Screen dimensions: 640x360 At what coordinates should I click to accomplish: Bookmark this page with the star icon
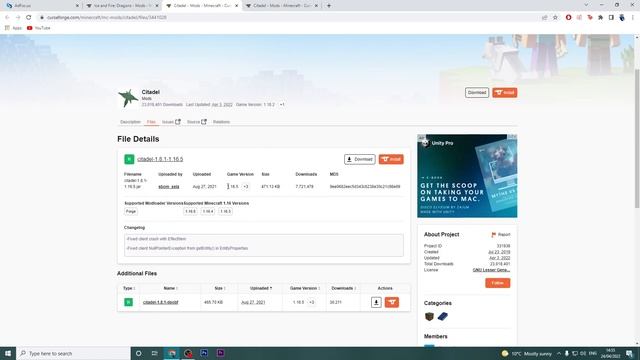(555, 18)
